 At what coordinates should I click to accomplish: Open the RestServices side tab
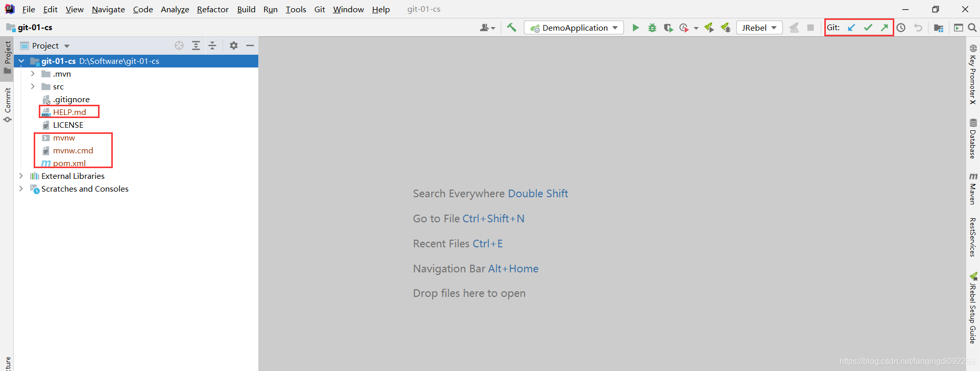click(973, 237)
